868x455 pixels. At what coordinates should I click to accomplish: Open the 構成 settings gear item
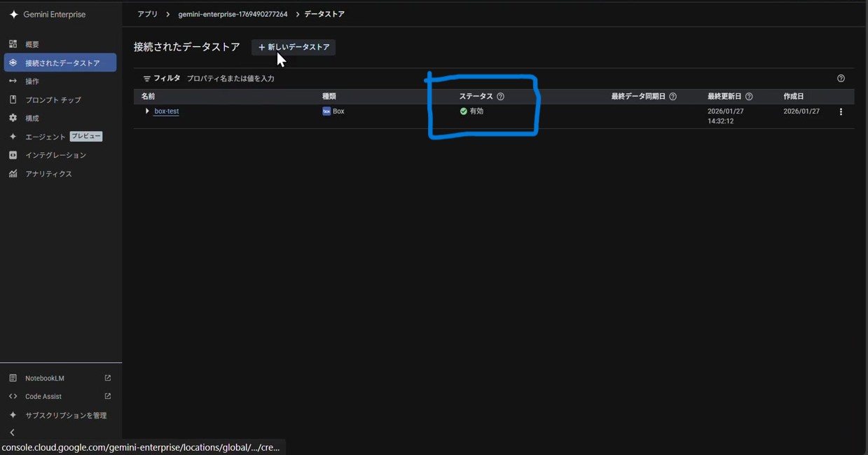tap(32, 118)
